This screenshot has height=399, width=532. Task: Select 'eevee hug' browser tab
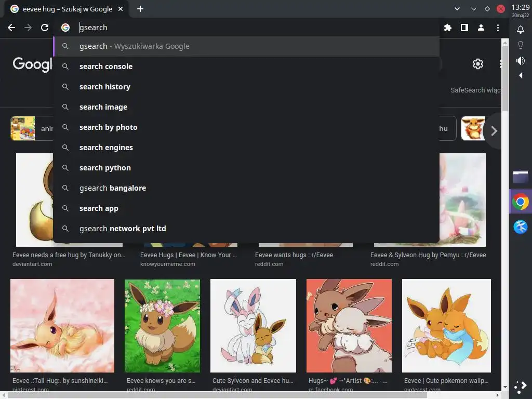pos(67,9)
